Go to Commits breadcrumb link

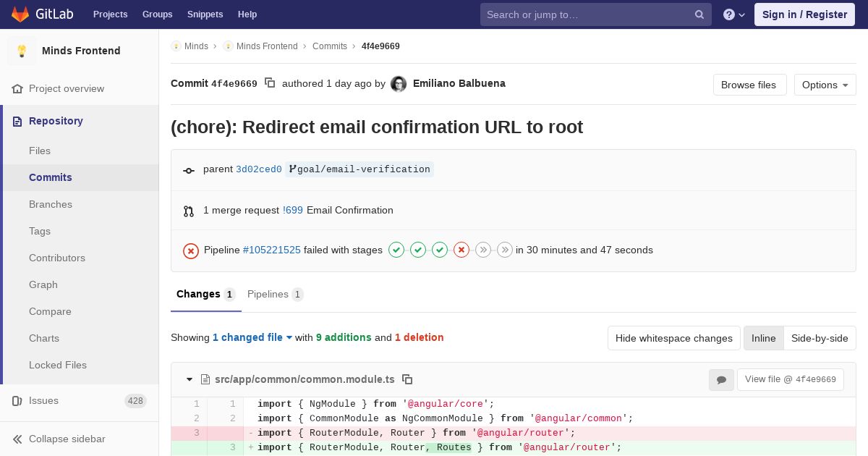(330, 46)
